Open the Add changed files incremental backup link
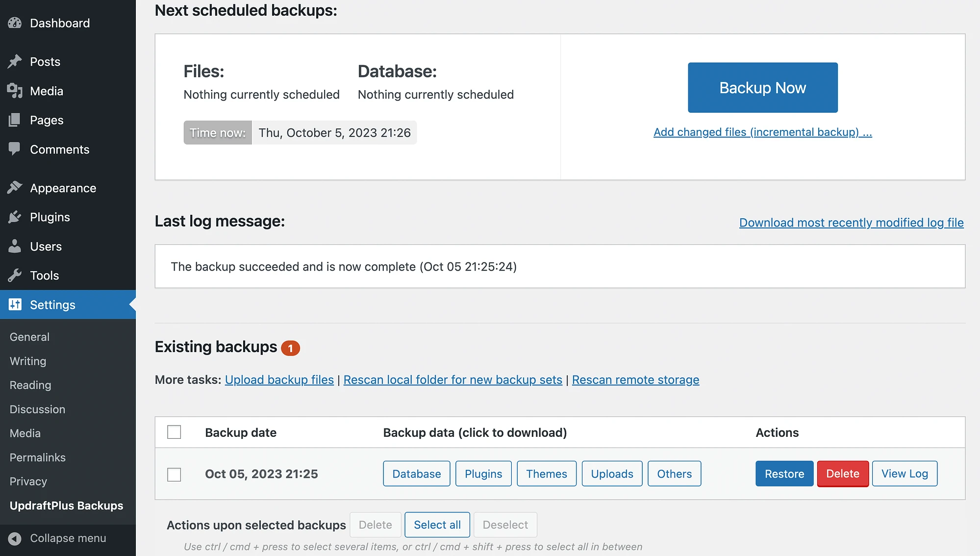Image resolution: width=980 pixels, height=556 pixels. [763, 131]
